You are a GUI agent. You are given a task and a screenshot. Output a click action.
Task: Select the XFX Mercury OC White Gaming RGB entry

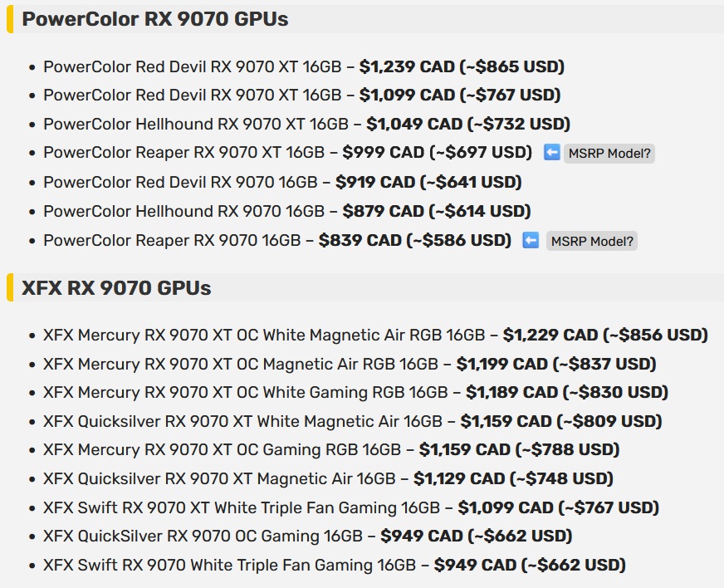point(355,392)
